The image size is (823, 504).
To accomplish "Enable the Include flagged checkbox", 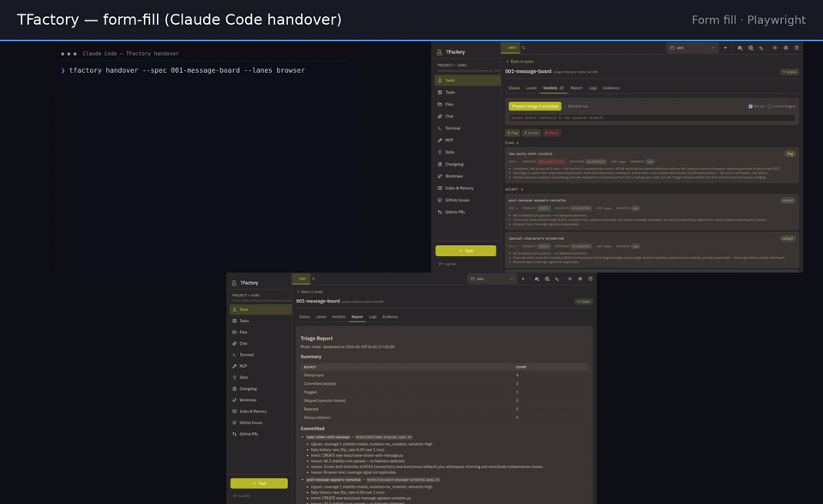I will 770,106.
